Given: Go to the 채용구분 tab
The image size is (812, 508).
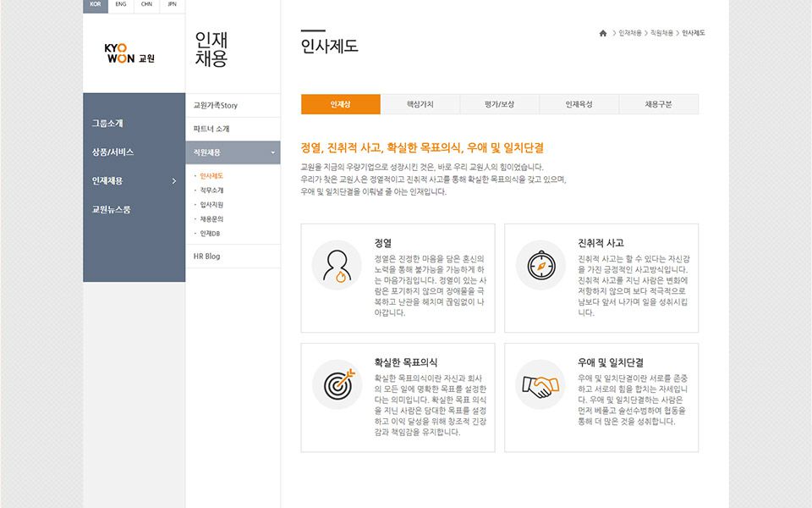Looking at the screenshot, I should coord(658,104).
